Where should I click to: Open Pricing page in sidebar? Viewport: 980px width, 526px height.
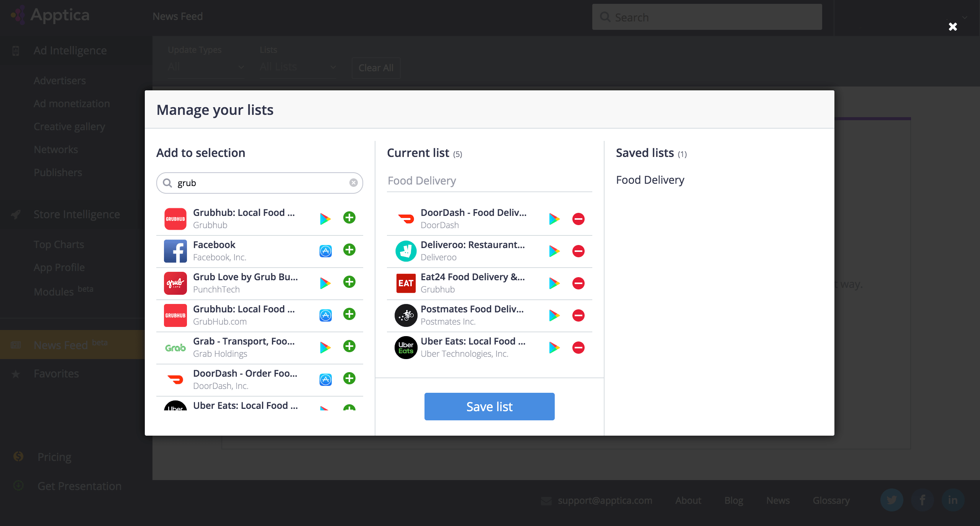54,457
